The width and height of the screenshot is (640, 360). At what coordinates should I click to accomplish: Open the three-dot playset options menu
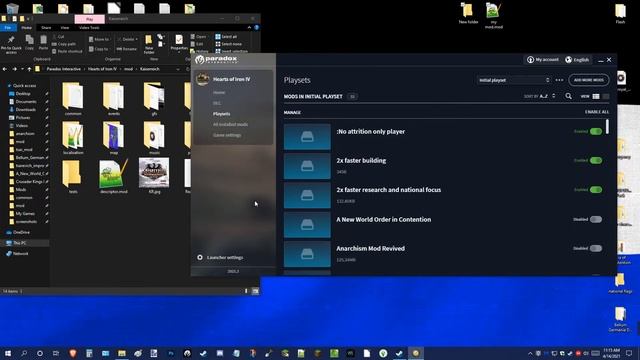pyautogui.click(x=559, y=80)
